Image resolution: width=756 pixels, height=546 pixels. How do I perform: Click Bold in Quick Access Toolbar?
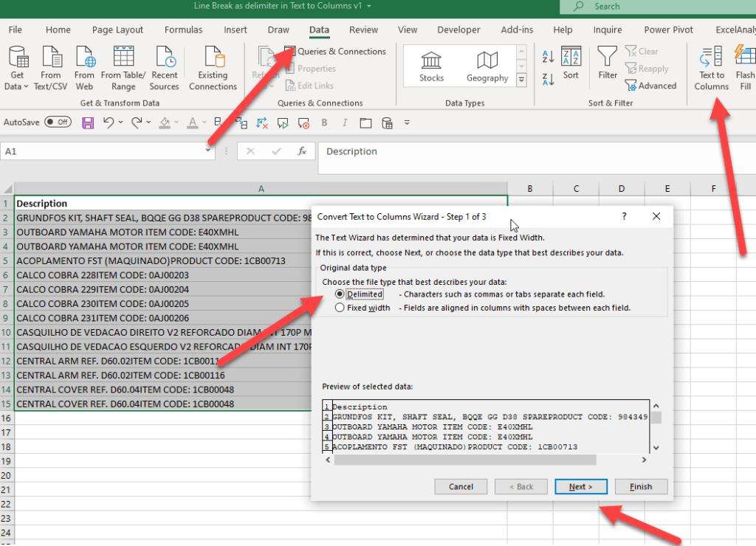(x=324, y=123)
